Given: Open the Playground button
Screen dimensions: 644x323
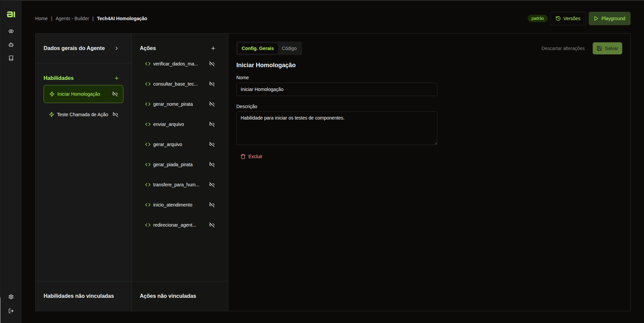Looking at the screenshot, I should pos(609,18).
